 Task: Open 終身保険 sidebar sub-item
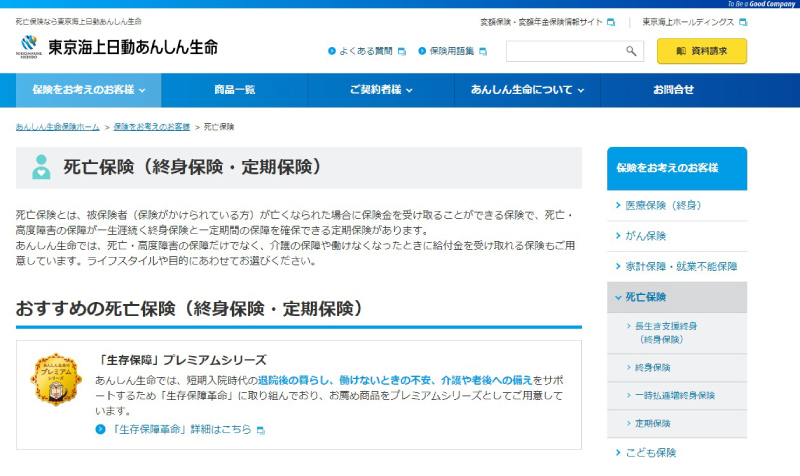click(x=677, y=367)
